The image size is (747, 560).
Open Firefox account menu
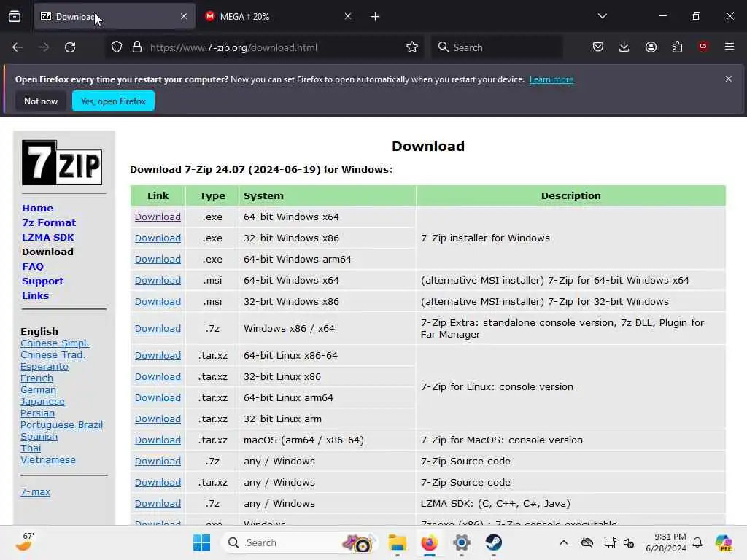pyautogui.click(x=651, y=47)
